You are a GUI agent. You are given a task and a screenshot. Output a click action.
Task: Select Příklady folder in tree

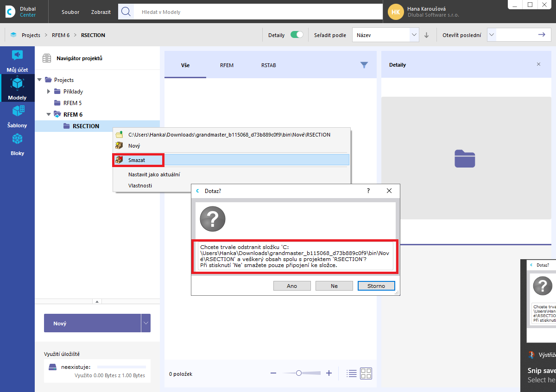point(73,92)
